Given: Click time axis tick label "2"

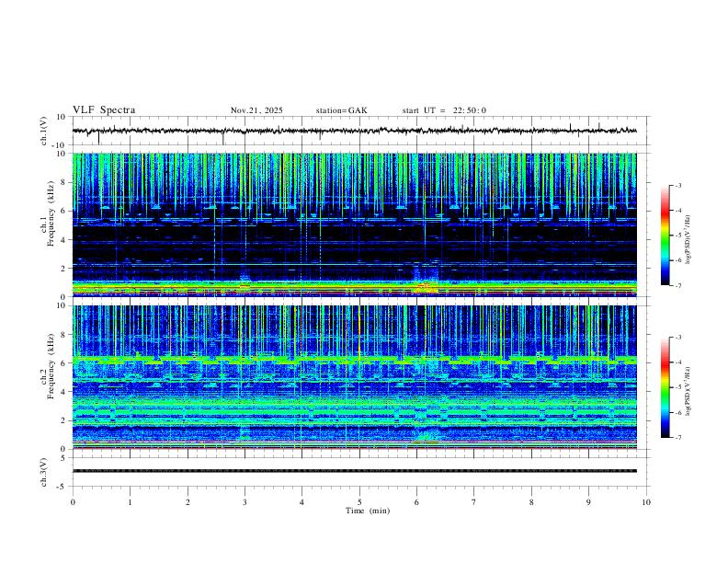Looking at the screenshot, I should pyautogui.click(x=188, y=502).
